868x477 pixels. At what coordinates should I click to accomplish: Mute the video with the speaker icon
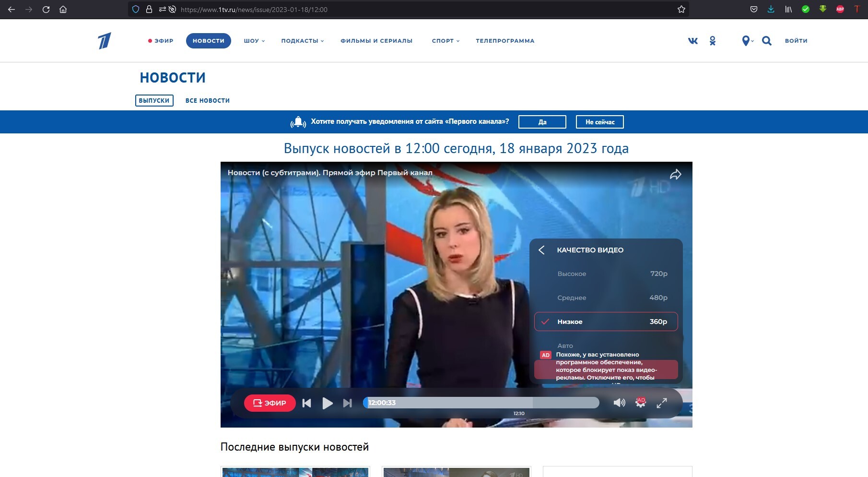click(x=619, y=403)
